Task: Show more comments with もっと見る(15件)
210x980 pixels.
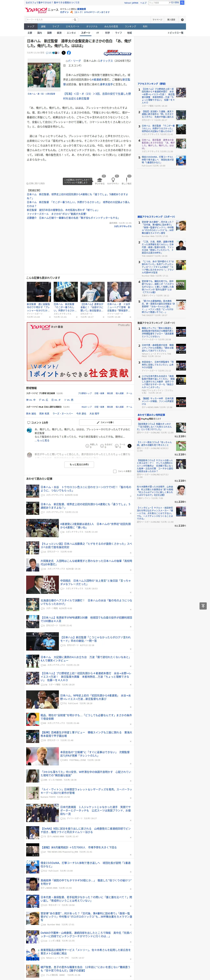Action: (x=79, y=464)
